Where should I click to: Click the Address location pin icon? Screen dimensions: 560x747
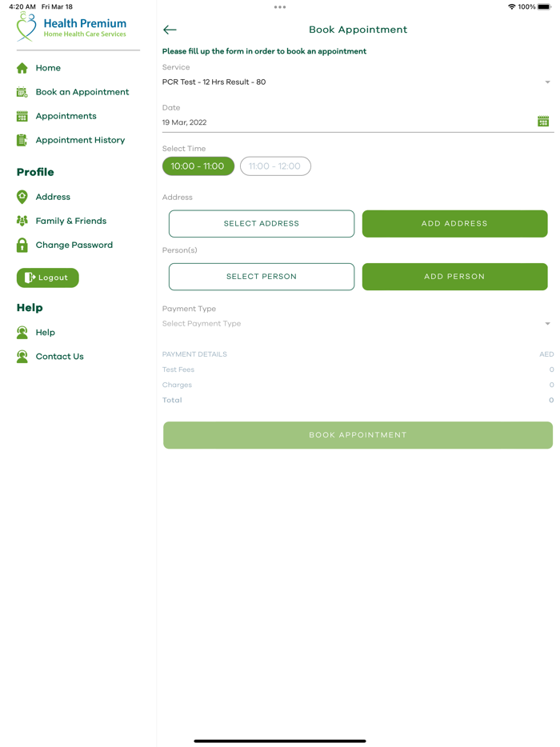22,197
